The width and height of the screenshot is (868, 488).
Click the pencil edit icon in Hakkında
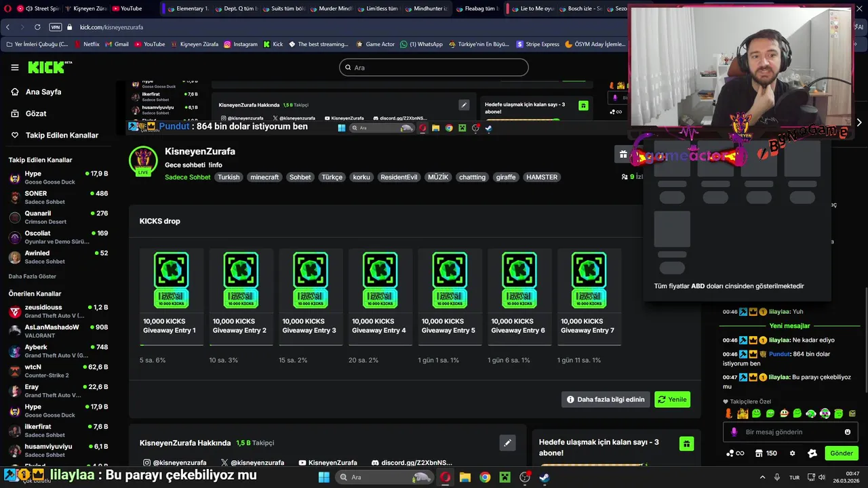click(507, 443)
